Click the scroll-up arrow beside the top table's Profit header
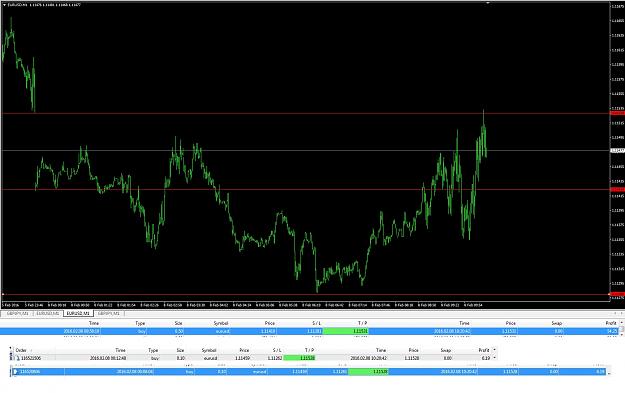This screenshot has width=625, height=393. point(621,322)
